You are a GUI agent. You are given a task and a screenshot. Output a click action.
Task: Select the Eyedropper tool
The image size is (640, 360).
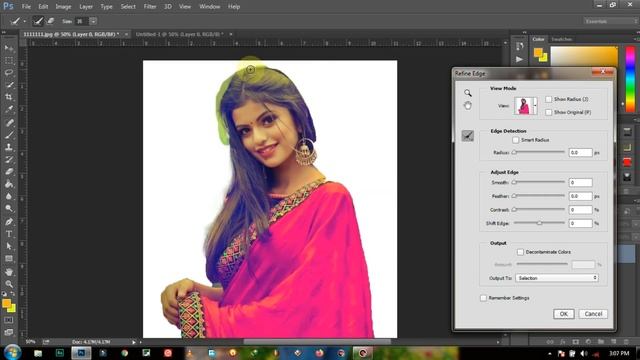coord(9,109)
